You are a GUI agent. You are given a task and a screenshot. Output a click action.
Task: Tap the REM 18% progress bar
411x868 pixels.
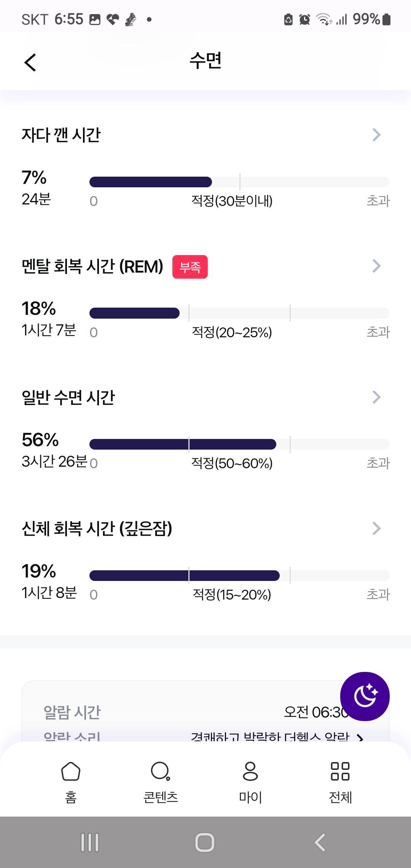click(239, 313)
